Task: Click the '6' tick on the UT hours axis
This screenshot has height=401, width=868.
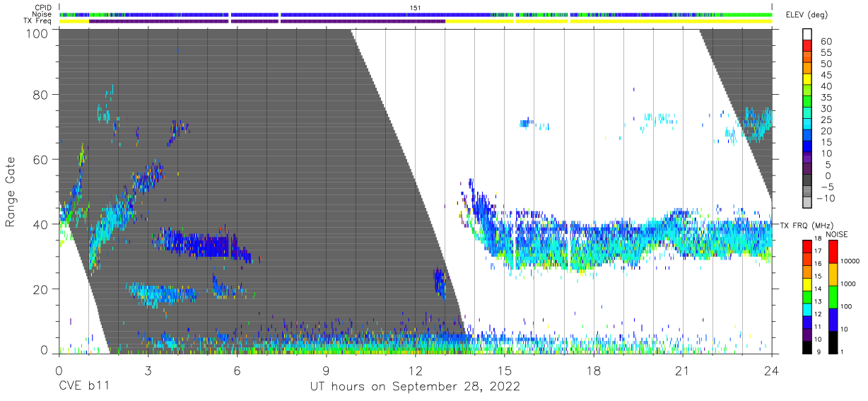Action: coord(237,369)
